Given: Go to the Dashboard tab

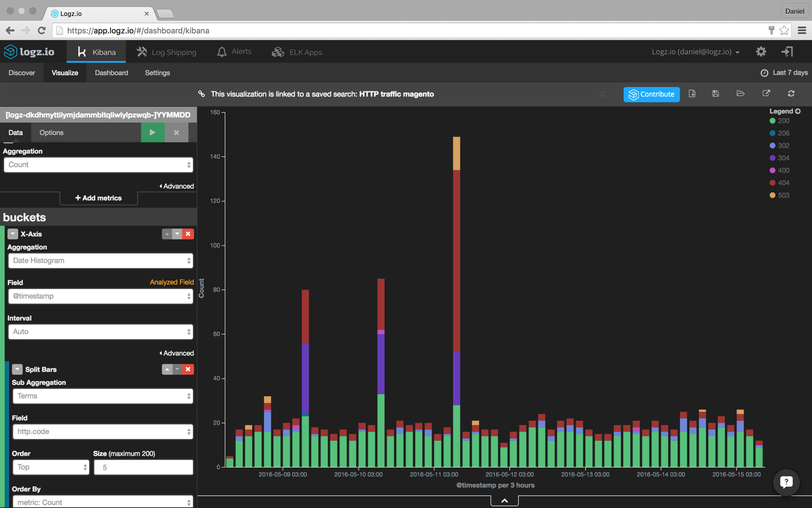Looking at the screenshot, I should (111, 72).
